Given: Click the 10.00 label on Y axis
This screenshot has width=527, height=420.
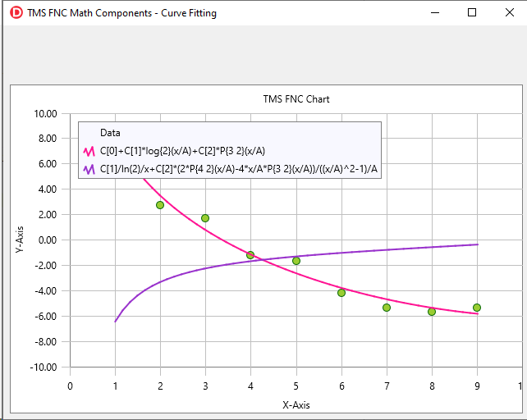Looking at the screenshot, I should tap(45, 113).
